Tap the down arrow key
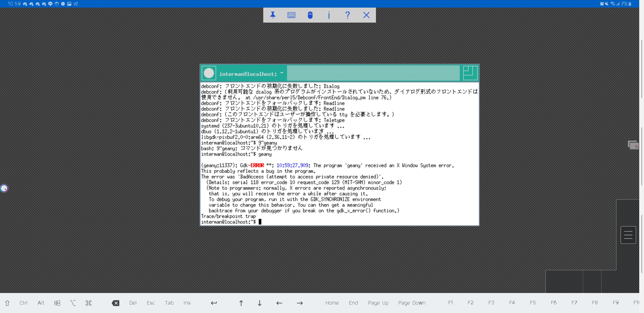 (260, 303)
